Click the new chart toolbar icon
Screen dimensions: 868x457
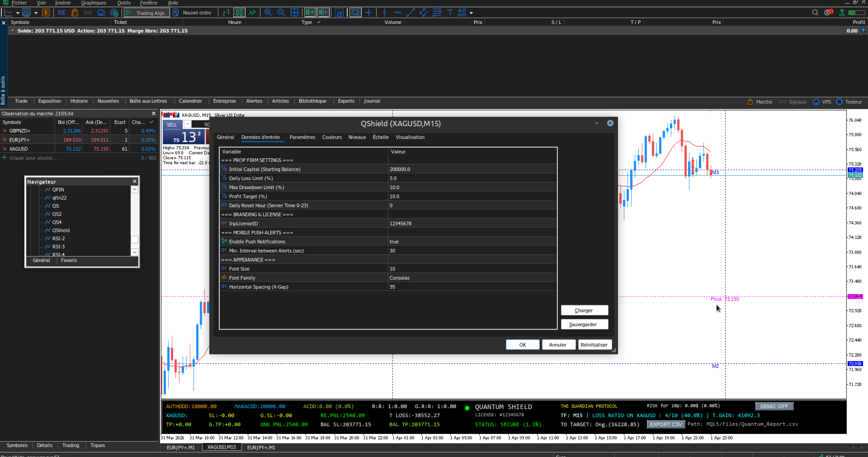pos(9,13)
